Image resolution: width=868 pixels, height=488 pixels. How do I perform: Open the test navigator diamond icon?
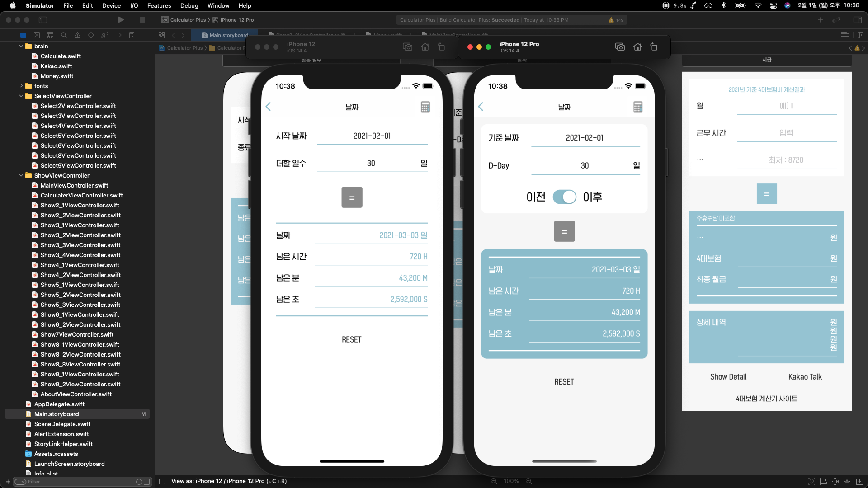coord(91,35)
